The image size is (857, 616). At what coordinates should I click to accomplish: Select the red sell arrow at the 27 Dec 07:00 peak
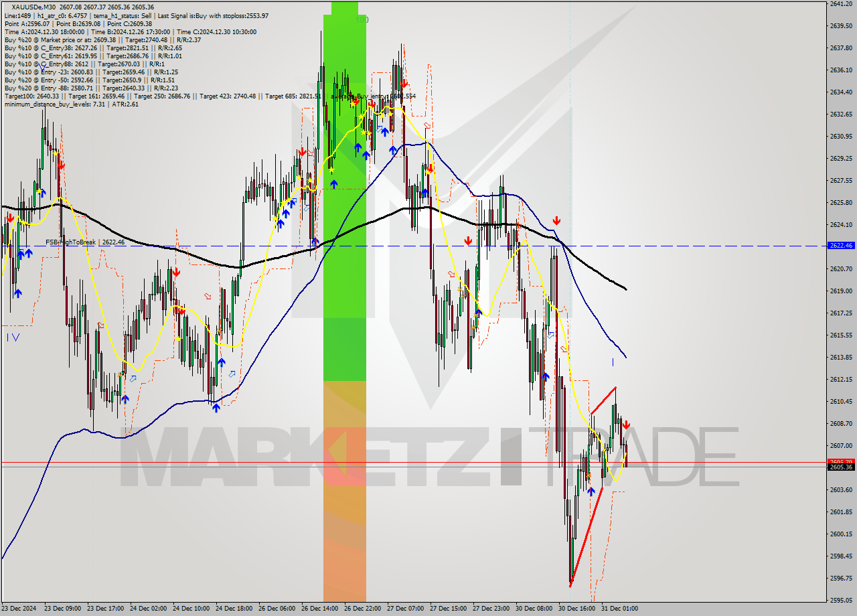pos(404,84)
